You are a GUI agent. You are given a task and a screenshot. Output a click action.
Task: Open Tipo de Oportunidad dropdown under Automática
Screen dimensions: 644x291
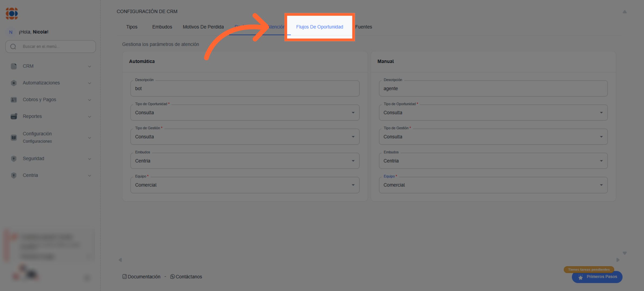244,113
